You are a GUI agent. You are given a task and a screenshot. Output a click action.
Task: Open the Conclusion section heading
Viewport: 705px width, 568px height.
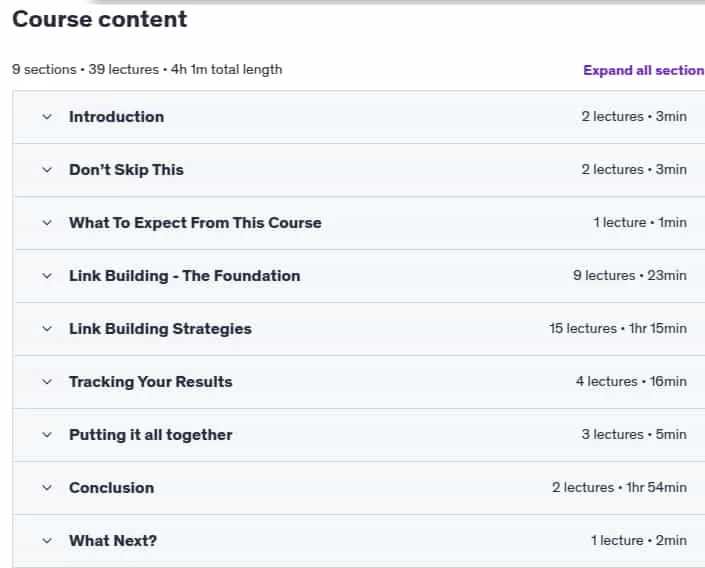pyautogui.click(x=112, y=488)
